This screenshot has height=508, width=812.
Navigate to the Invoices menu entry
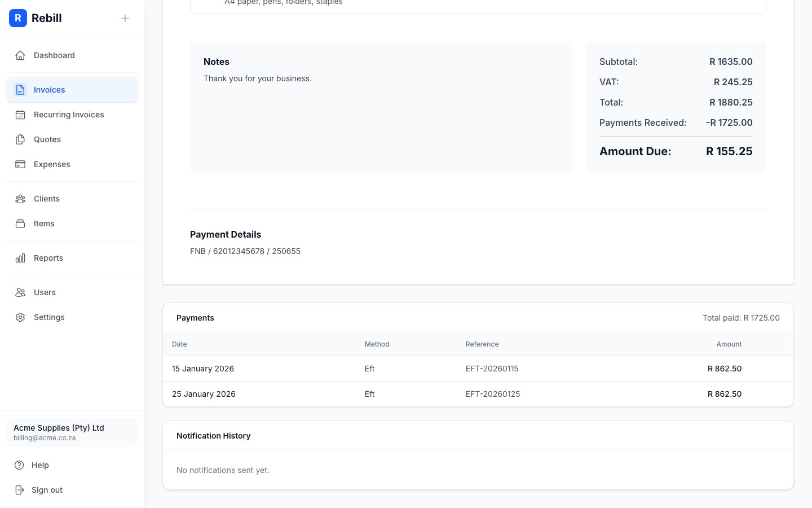(x=49, y=90)
